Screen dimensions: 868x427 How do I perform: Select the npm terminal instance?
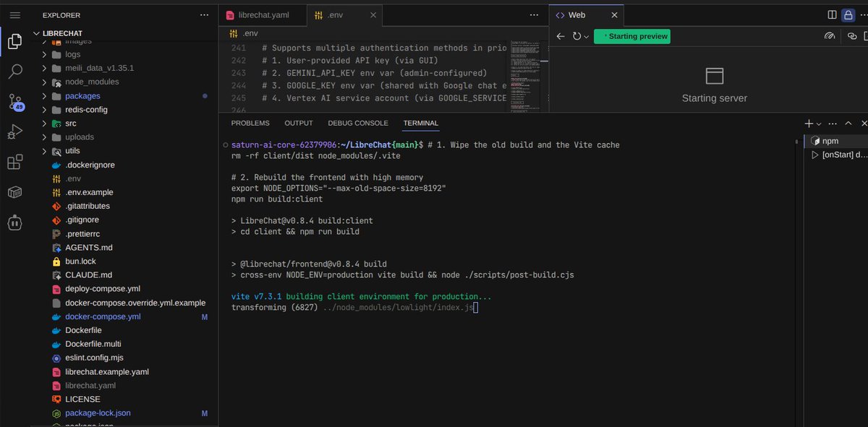tap(836, 141)
